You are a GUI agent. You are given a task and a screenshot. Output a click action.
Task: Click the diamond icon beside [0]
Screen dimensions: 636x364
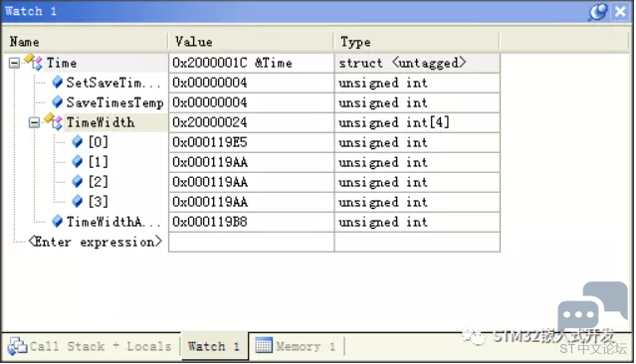point(77,142)
